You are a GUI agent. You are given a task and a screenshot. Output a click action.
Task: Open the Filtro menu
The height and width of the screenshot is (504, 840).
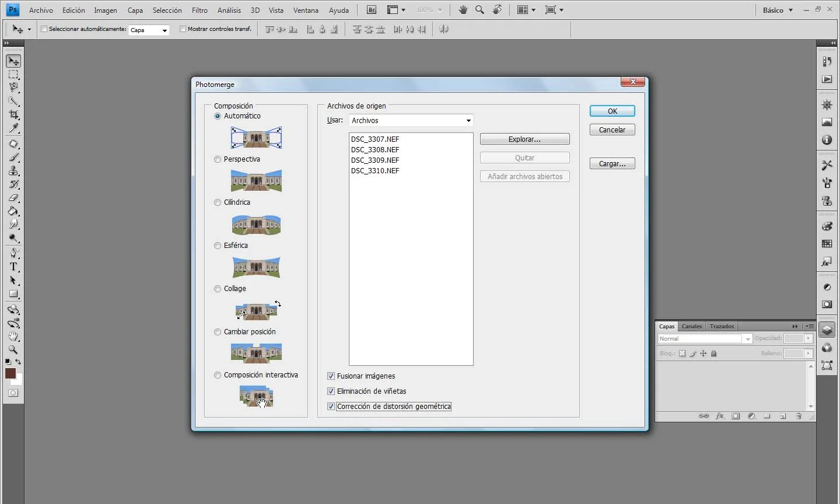199,10
